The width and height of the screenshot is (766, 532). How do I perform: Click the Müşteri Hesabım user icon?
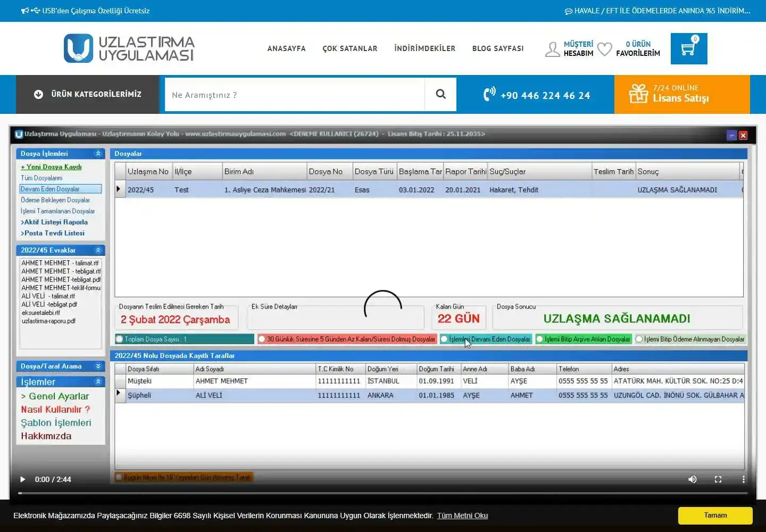pyautogui.click(x=553, y=49)
